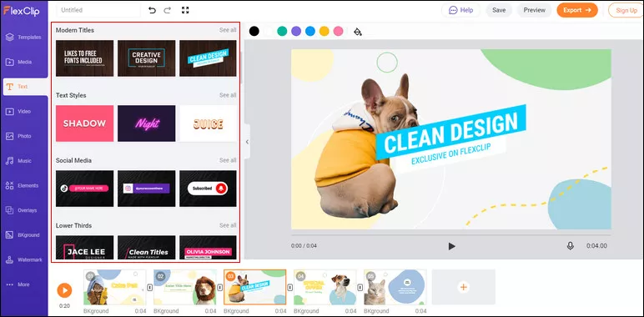Click the microphone voiceover icon
Viewport: 644px width, 317px height.
(570, 246)
